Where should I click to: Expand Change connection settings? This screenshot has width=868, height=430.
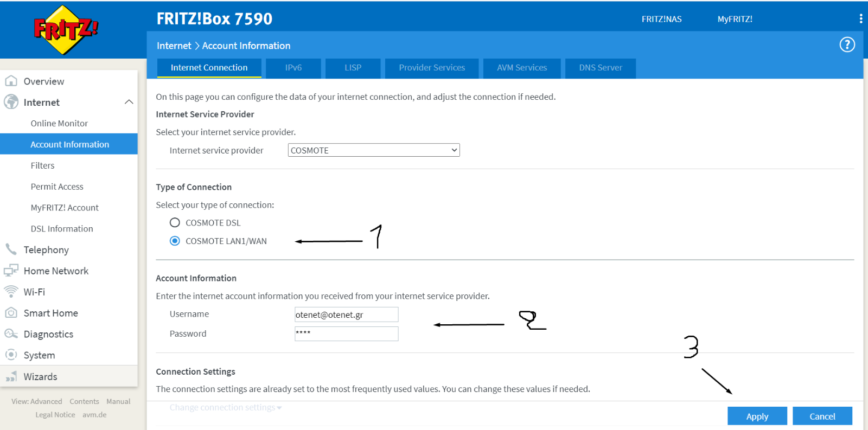[x=225, y=407]
